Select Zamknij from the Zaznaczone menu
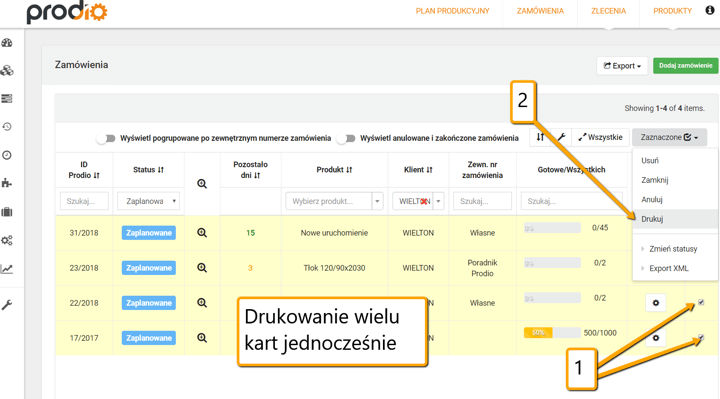The image size is (720, 399). pos(654,180)
